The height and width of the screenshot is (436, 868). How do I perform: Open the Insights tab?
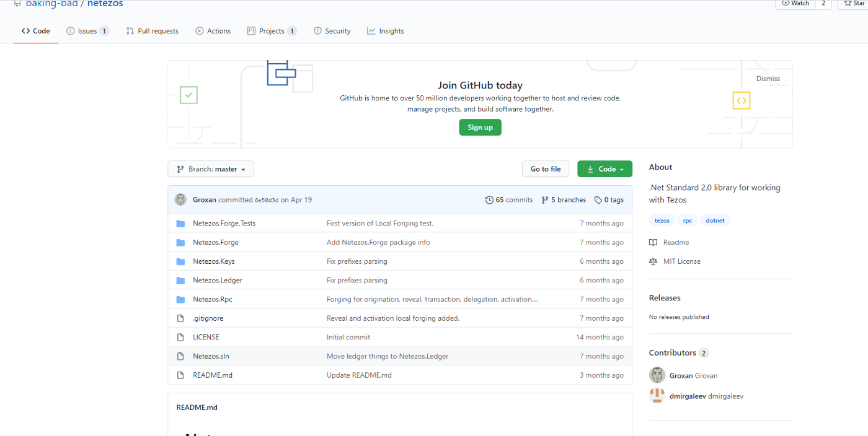click(x=385, y=31)
